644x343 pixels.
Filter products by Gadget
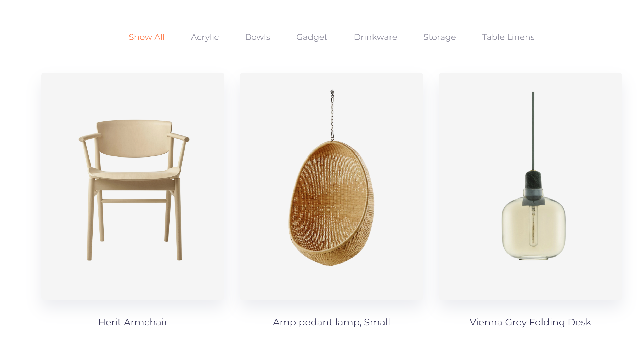(x=312, y=37)
